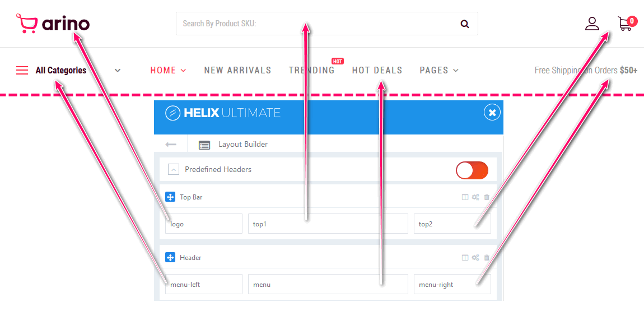644x311 pixels.
Task: Toggle the Predefined Headers switch
Action: click(x=472, y=170)
